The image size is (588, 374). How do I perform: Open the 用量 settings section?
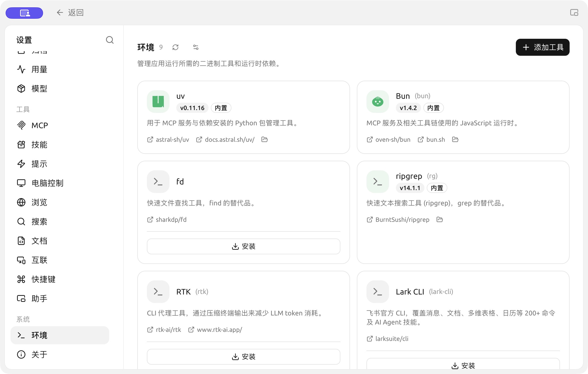[60, 69]
